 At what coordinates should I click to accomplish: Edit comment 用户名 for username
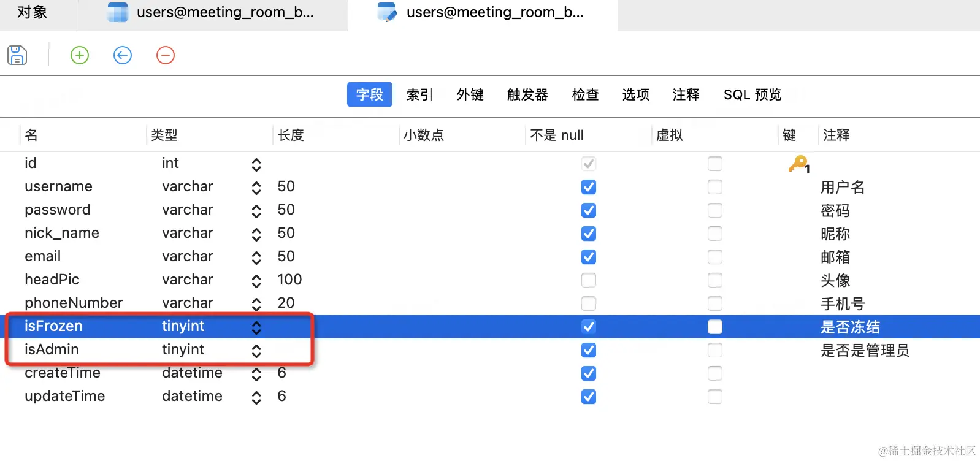click(x=843, y=187)
